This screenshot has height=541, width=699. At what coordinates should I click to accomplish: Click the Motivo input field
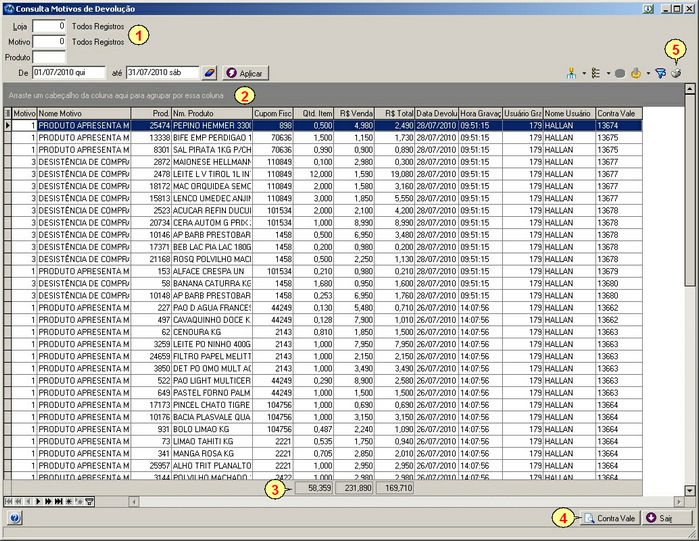(49, 41)
